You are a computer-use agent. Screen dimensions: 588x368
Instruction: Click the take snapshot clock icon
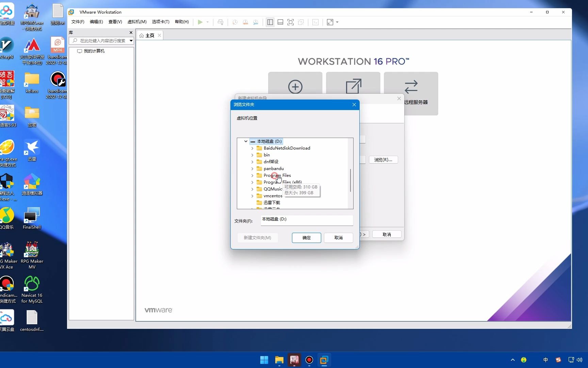click(x=235, y=22)
